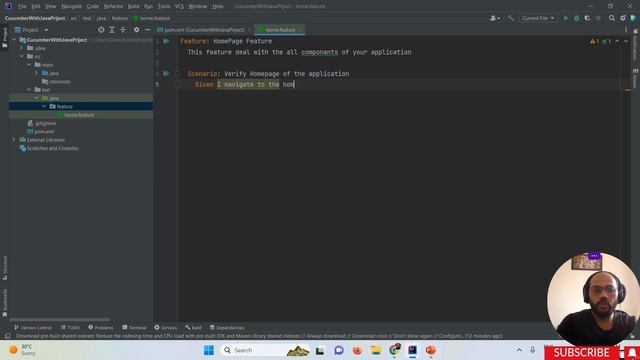The height and width of the screenshot is (360, 640).
Task: Select .gitignore in the project tree
Action: point(45,123)
